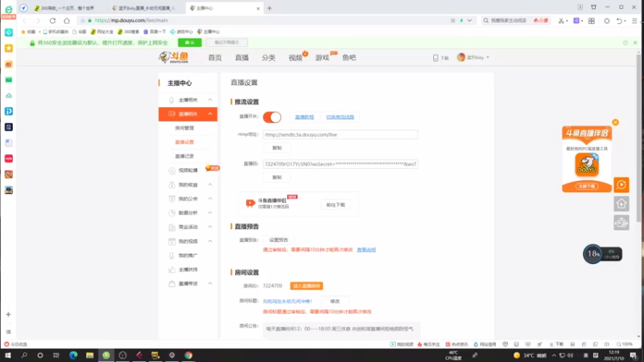
Task: Open the blue room title link
Action: (287, 301)
